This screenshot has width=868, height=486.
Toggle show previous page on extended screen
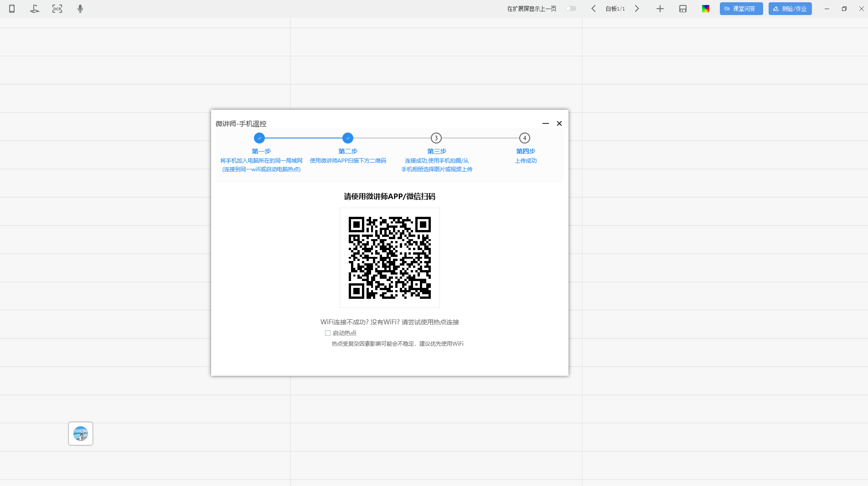click(x=571, y=9)
